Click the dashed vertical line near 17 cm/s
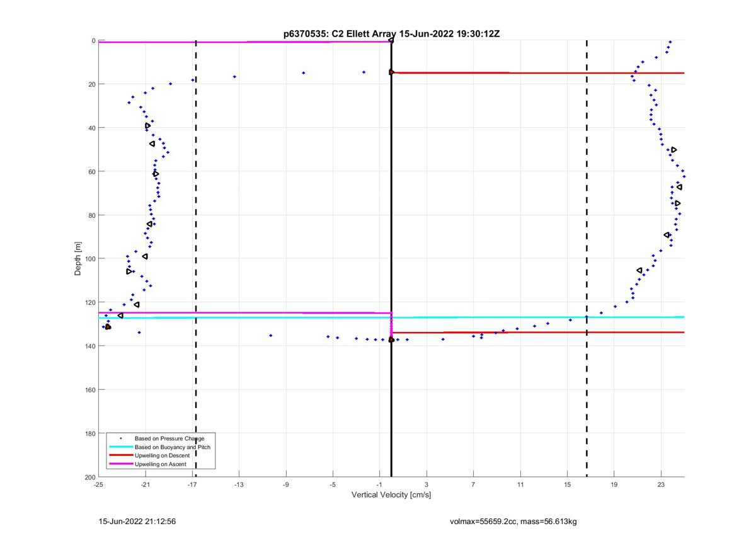Screen dimensions: 756x536 coord(587,258)
